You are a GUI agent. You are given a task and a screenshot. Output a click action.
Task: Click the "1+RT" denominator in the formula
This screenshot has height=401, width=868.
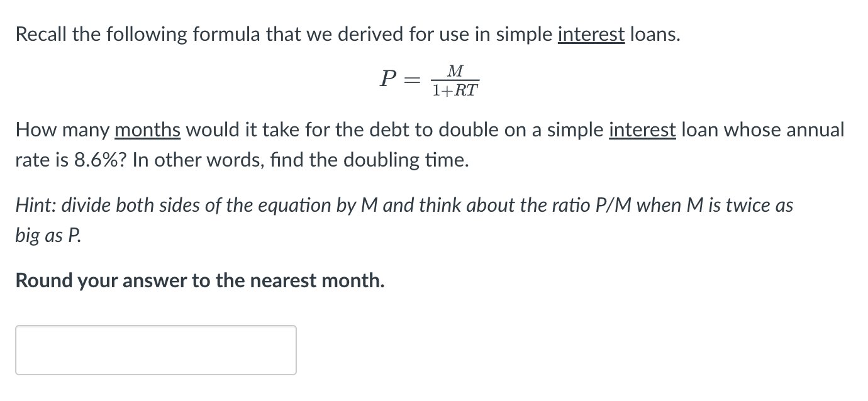[x=455, y=90]
